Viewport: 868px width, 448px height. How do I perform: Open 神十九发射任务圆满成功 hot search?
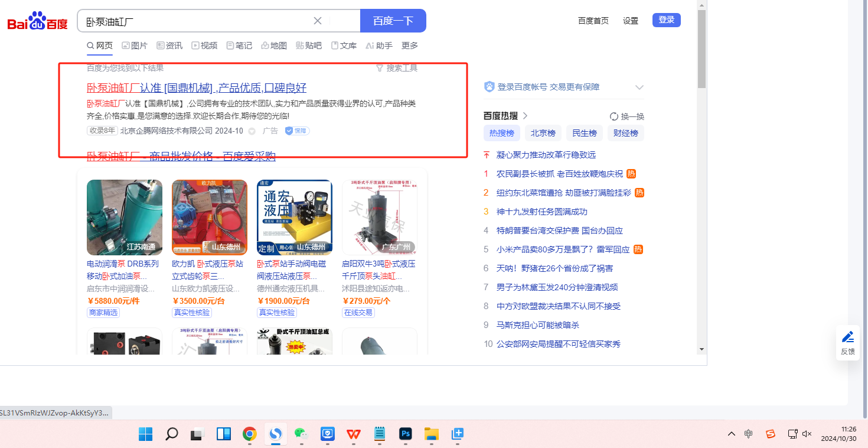coord(542,212)
